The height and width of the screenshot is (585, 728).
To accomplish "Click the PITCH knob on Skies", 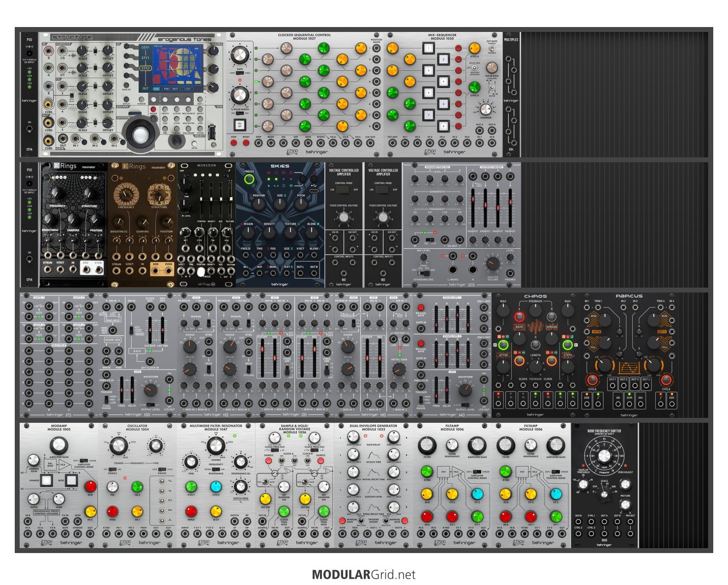I will tap(301, 204).
